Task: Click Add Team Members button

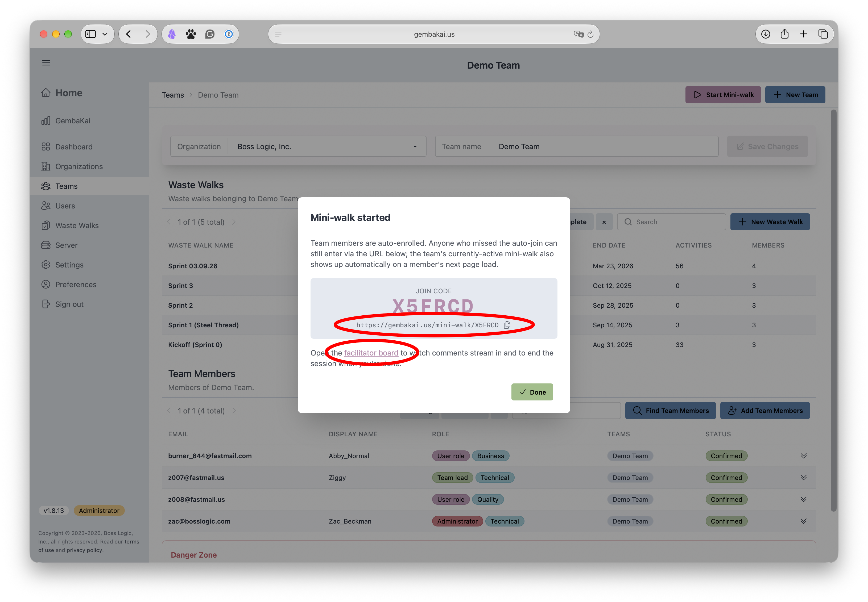Action: pyautogui.click(x=765, y=410)
